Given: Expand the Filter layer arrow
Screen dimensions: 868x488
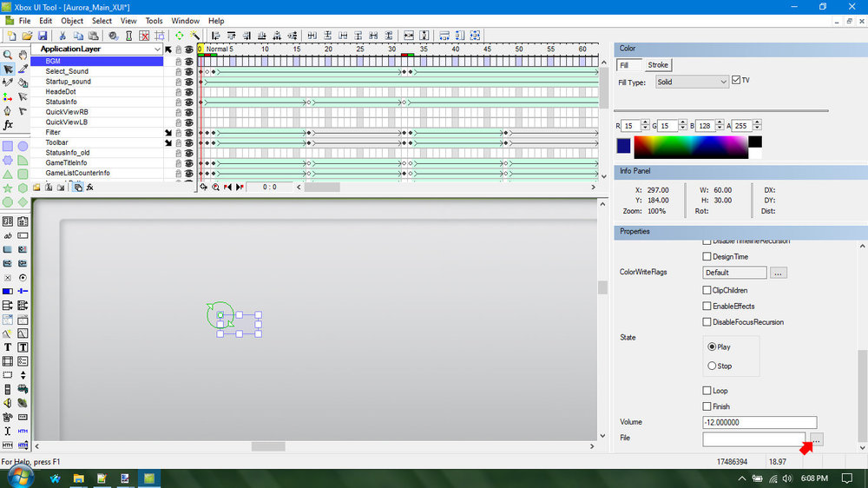Looking at the screenshot, I should coord(168,133).
